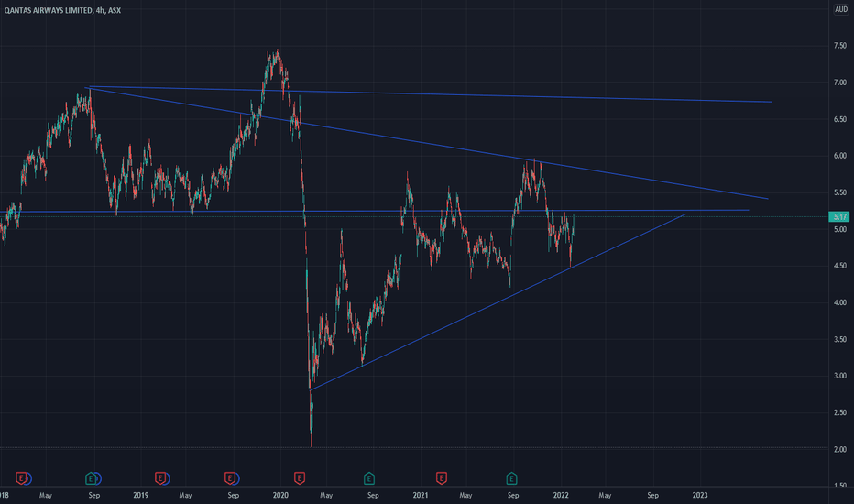The height and width of the screenshot is (504, 854).
Task: Click the 2.50 price axis label
Action: pyautogui.click(x=840, y=412)
